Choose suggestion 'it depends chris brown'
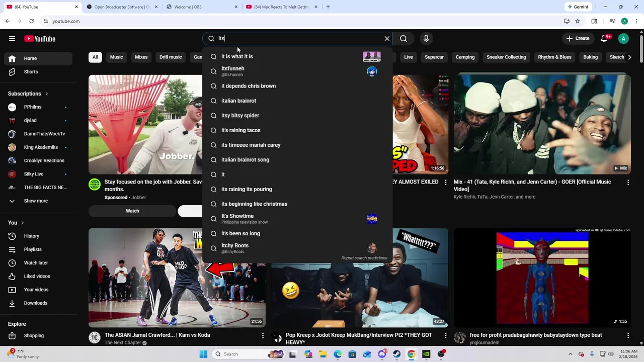644x362 pixels. click(x=297, y=86)
